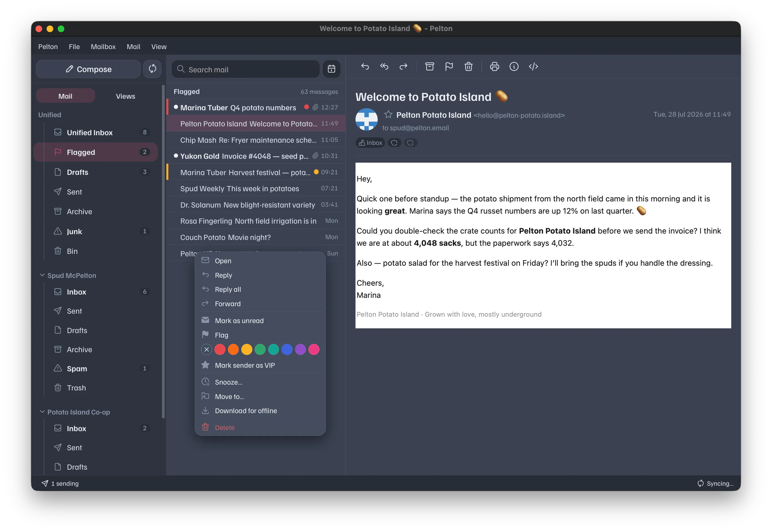Click the Forward arrow icon in the message toolbar

click(x=403, y=67)
